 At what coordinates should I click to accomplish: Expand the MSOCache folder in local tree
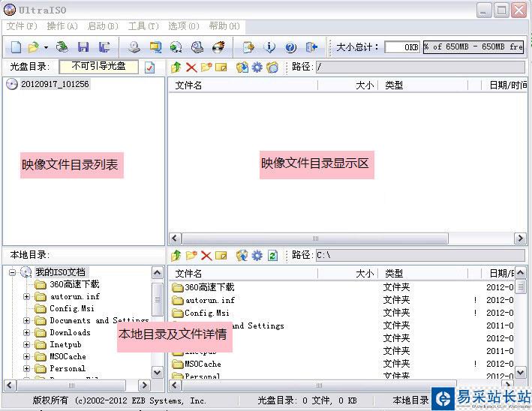(26, 356)
